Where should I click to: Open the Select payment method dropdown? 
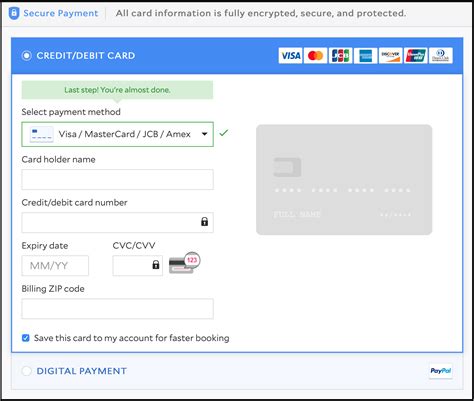(117, 134)
